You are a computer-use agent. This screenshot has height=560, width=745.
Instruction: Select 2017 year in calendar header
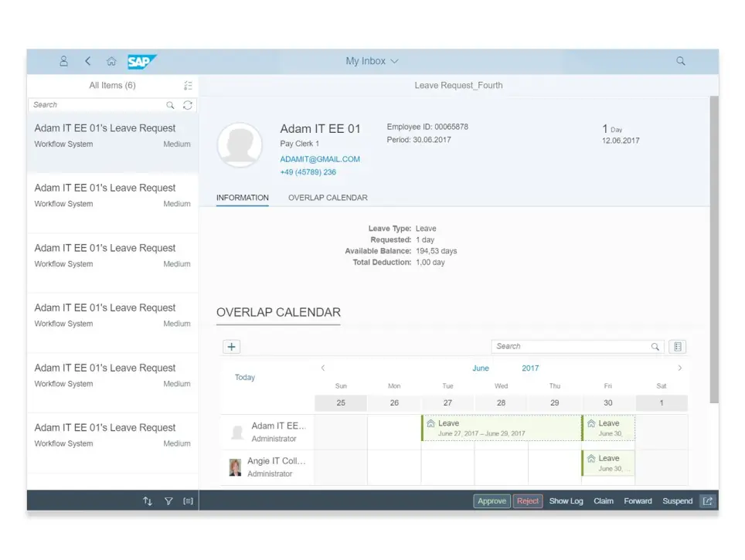click(x=530, y=368)
